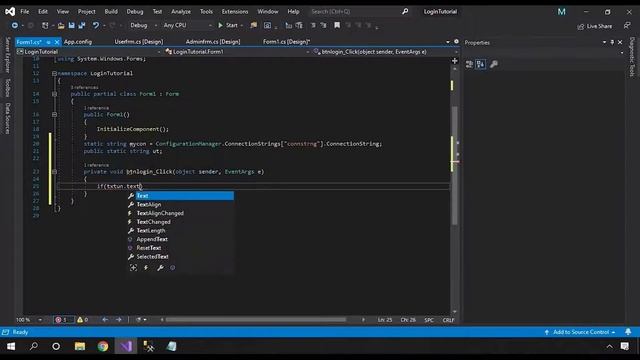This screenshot has width=640, height=360.
Task: Toggle the Bookmark toolbar icon
Action: click(337, 25)
